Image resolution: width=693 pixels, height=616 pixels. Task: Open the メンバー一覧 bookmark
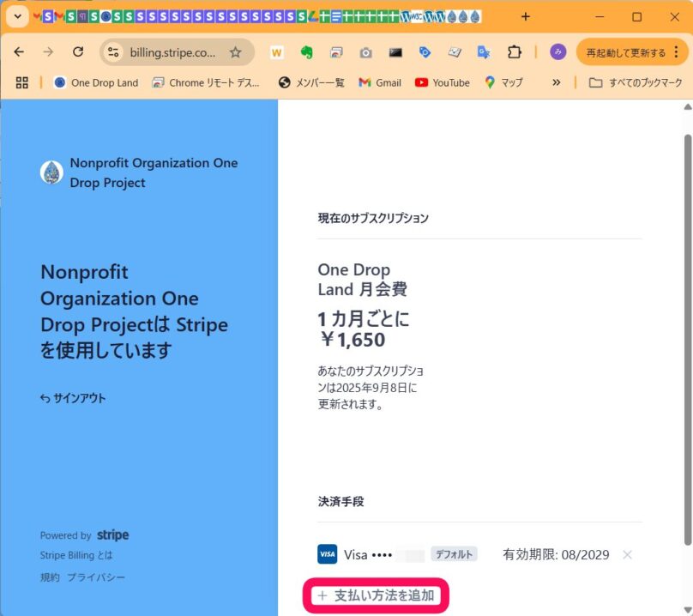click(x=311, y=82)
